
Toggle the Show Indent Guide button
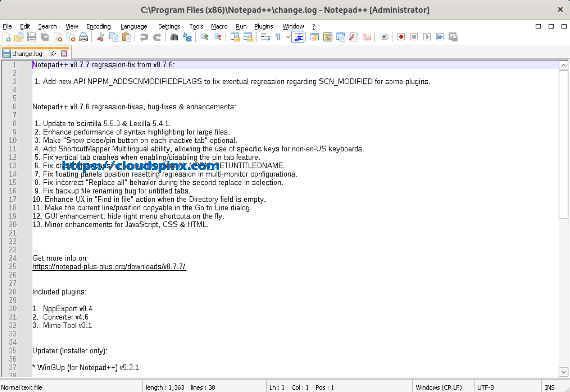click(x=298, y=37)
